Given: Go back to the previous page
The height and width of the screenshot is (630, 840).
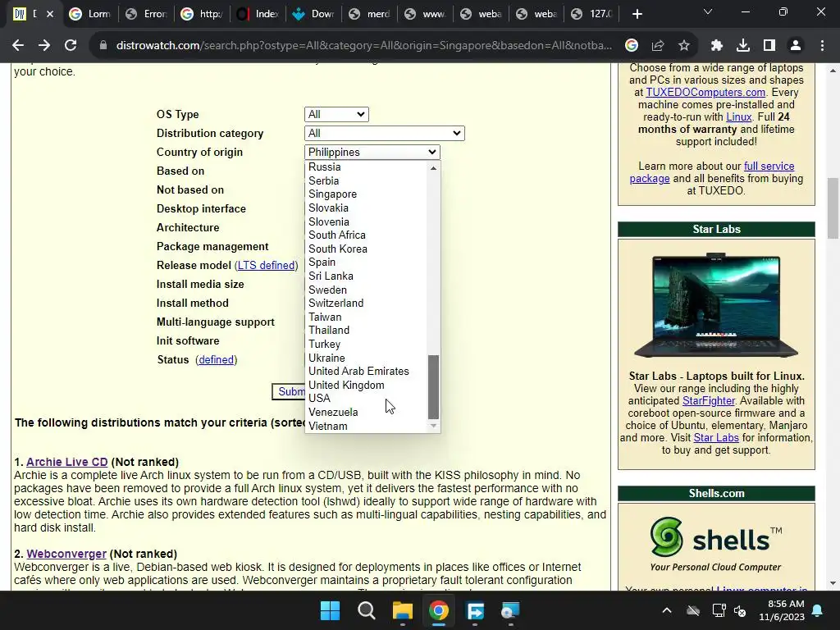Looking at the screenshot, I should [x=18, y=46].
